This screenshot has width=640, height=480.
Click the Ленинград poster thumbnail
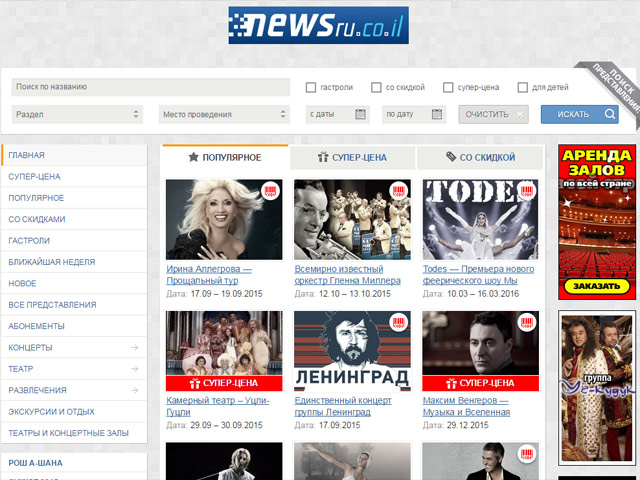(352, 351)
